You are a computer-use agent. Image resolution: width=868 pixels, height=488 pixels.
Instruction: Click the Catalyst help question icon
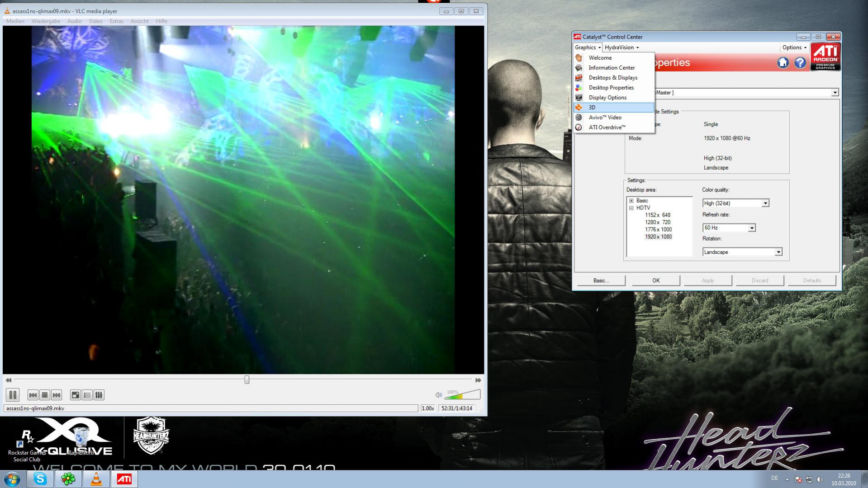(x=800, y=63)
